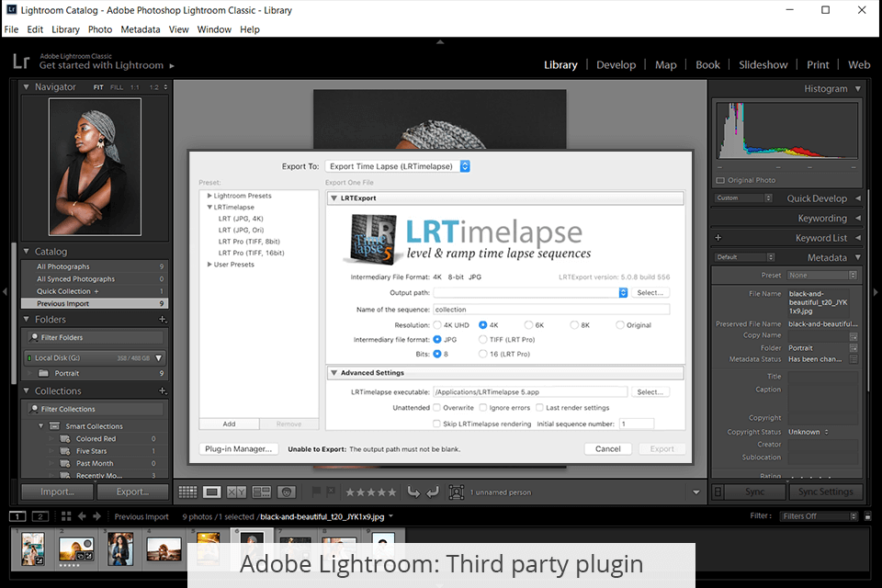Click Select next to LRTimelapse executable
882x588 pixels.
coord(650,391)
